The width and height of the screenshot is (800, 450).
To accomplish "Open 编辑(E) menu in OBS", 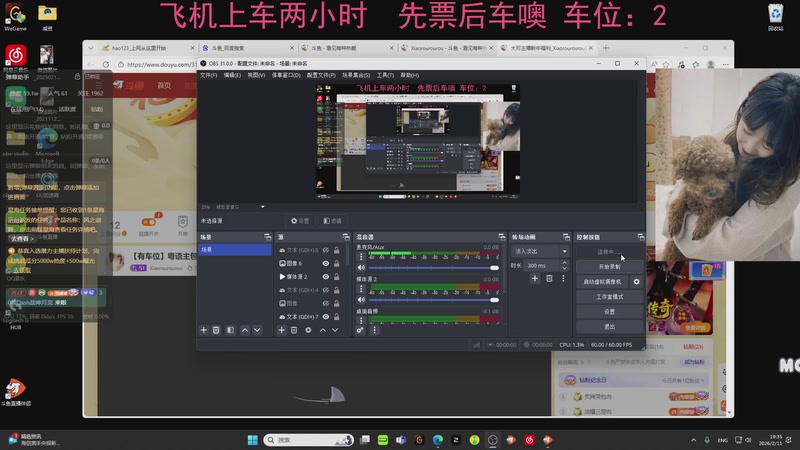I will 232,75.
